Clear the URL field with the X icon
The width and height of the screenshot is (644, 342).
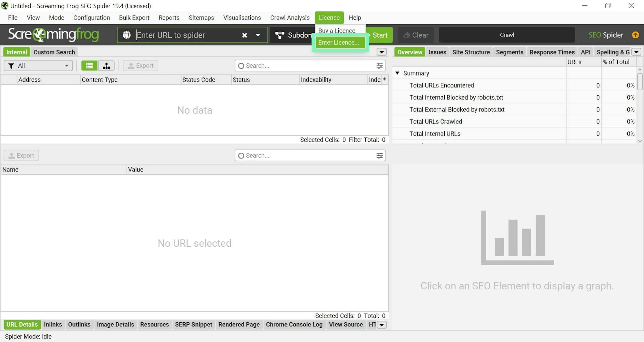coord(245,35)
